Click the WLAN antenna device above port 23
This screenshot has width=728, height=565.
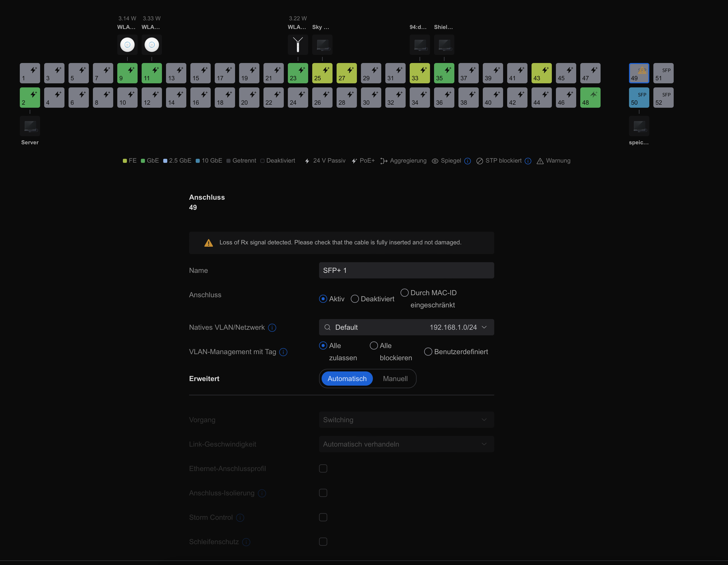pos(298,45)
